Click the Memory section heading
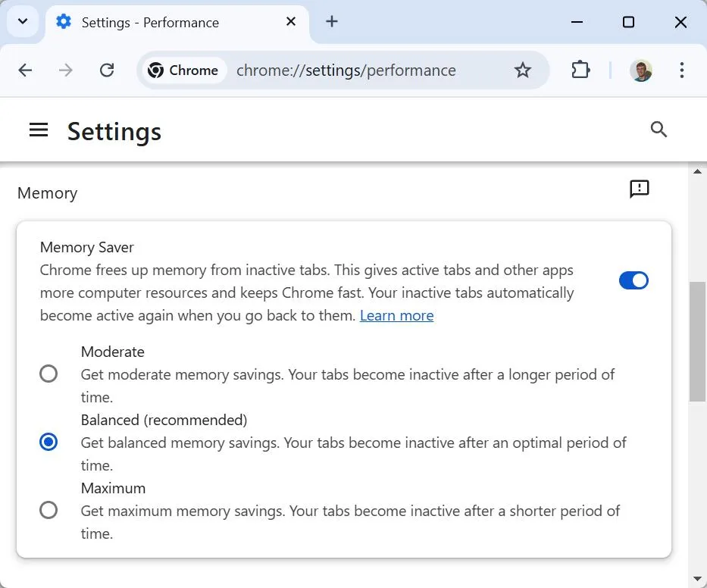 coord(47,193)
